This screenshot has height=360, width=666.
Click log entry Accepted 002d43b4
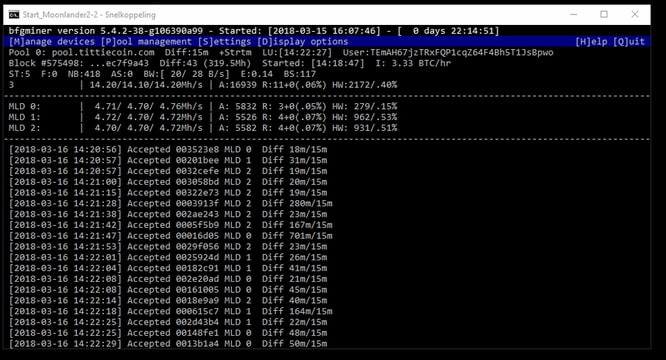point(173,322)
